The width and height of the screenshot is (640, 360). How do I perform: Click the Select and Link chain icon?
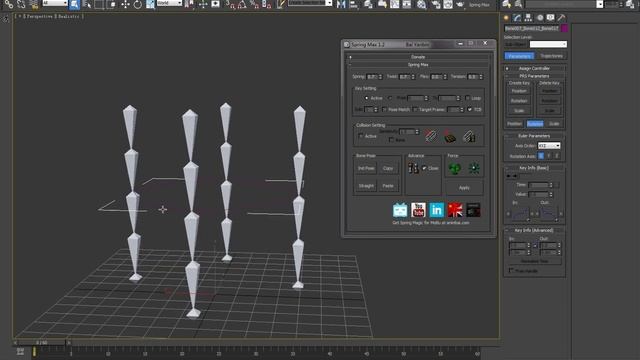tap(9, 4)
